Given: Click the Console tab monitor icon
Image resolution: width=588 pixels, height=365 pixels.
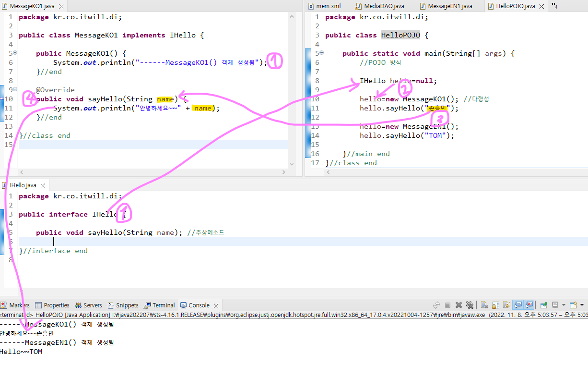Looking at the screenshot, I should coord(183,305).
